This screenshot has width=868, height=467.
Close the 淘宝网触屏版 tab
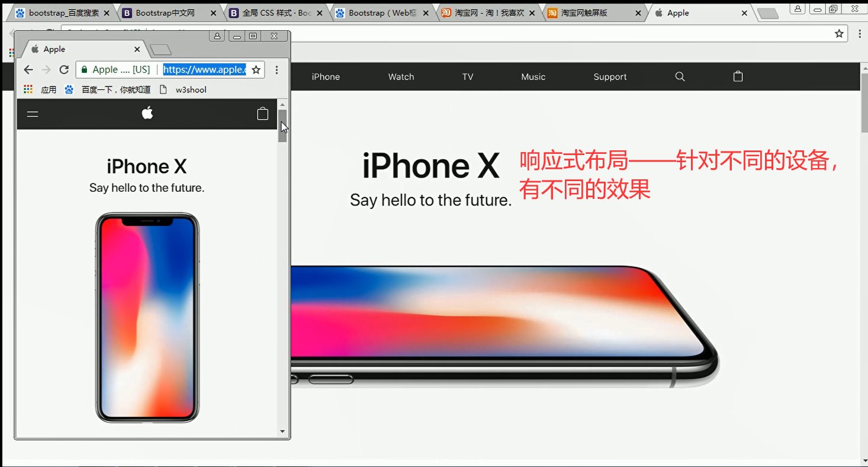[x=638, y=13]
